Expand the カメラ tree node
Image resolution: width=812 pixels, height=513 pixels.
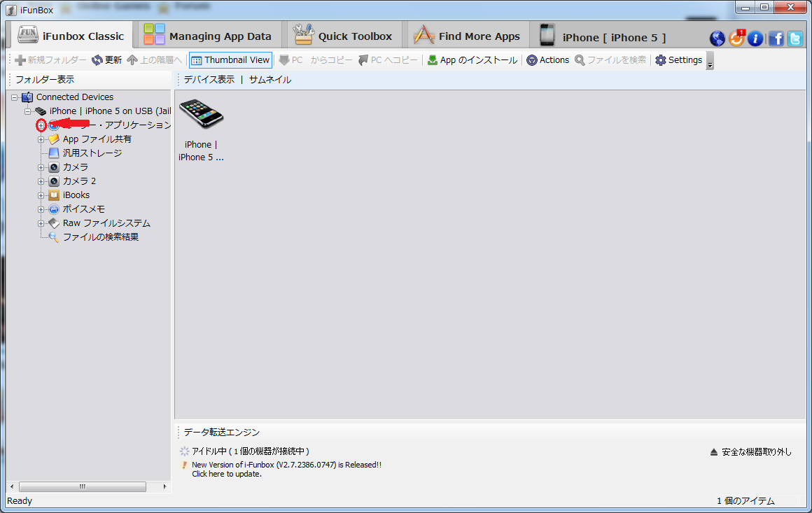(41, 167)
